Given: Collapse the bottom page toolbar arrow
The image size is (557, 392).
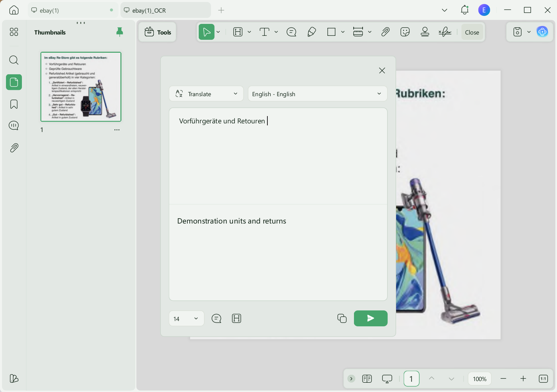Looking at the screenshot, I should pyautogui.click(x=351, y=378).
